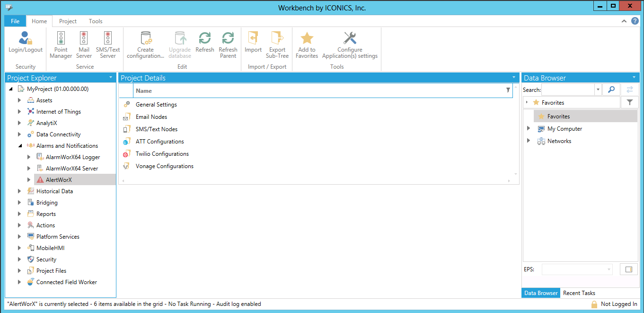Click the Create configuration database icon
This screenshot has height=313, width=644.
tap(145, 38)
